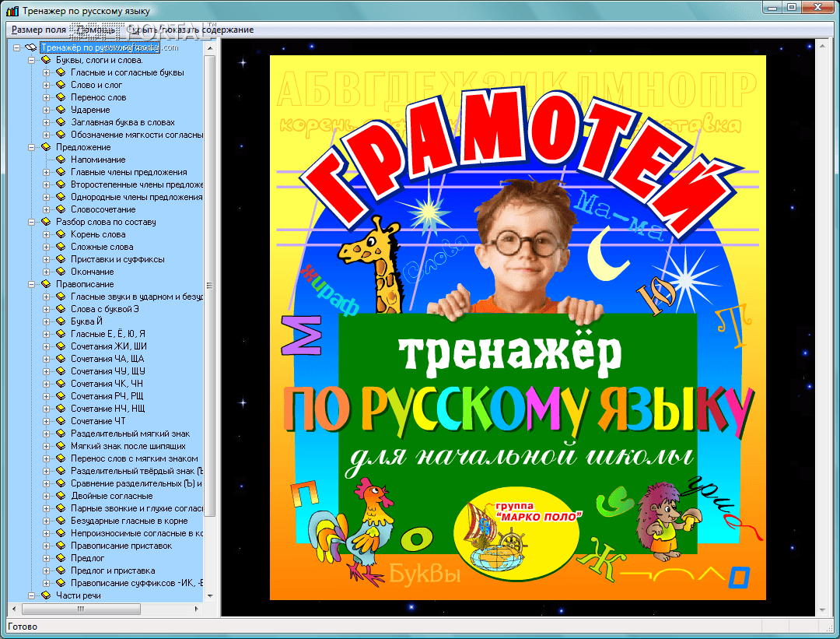Click Скрыть/показать содержание menu item
840x639 pixels.
point(191,30)
